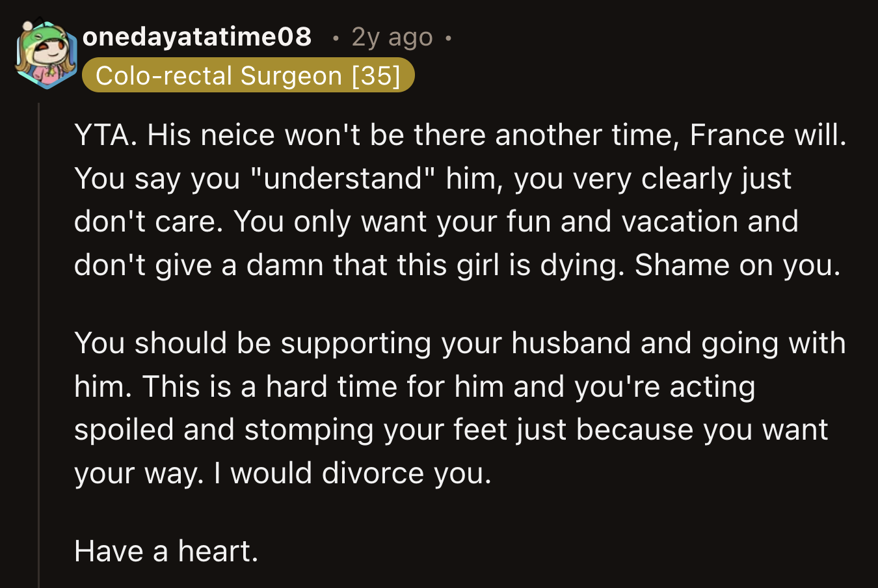Open the onedayatatime08 user profile
The image size is (878, 588).
196,37
